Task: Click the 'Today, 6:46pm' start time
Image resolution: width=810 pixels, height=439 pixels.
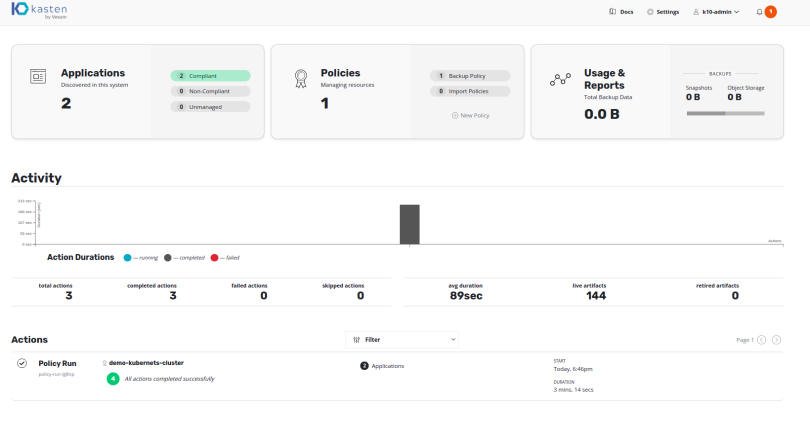Action: click(x=573, y=369)
